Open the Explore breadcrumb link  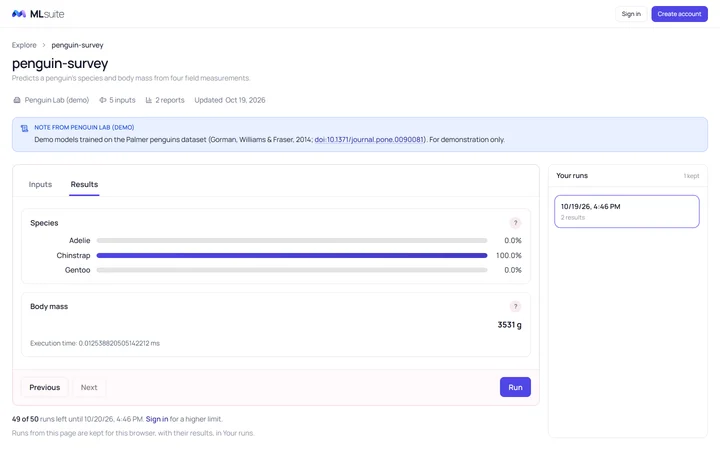point(24,45)
